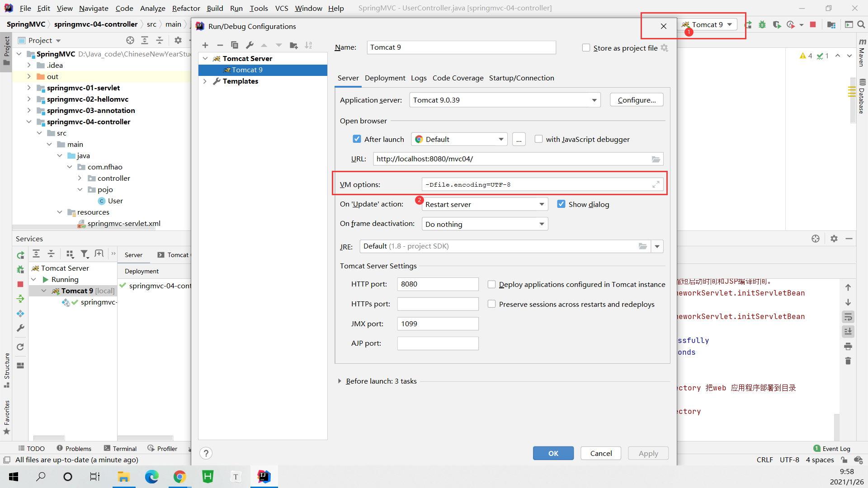Expand all services icon in Services toolbar

[x=36, y=254]
